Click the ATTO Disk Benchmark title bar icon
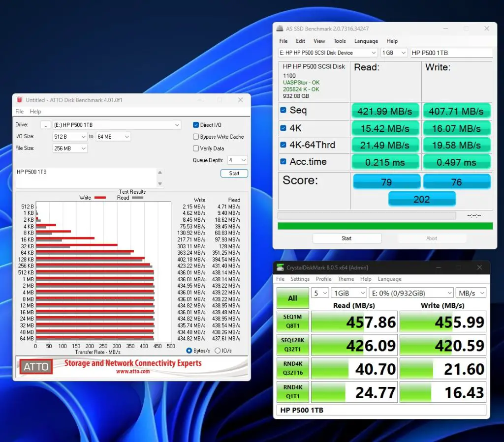Viewport: 504px width, 442px height. (x=20, y=100)
